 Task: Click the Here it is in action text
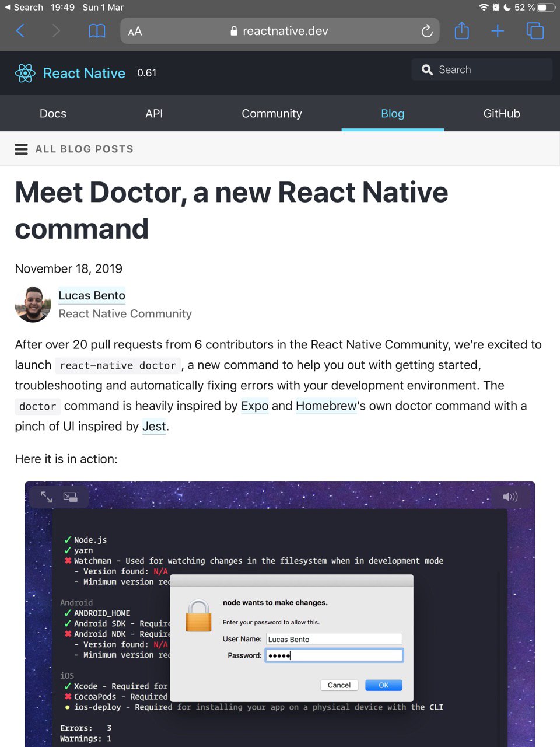coord(66,459)
